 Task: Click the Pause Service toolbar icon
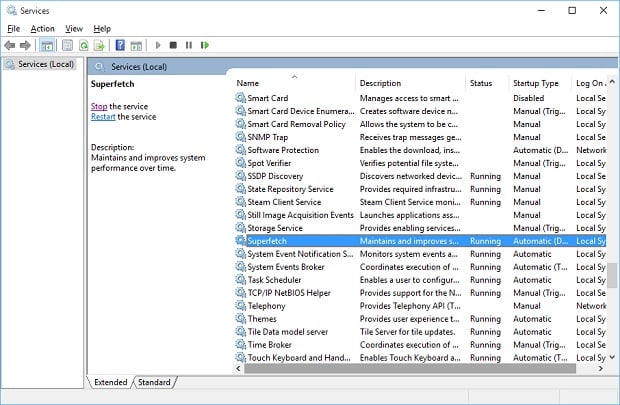tap(189, 45)
